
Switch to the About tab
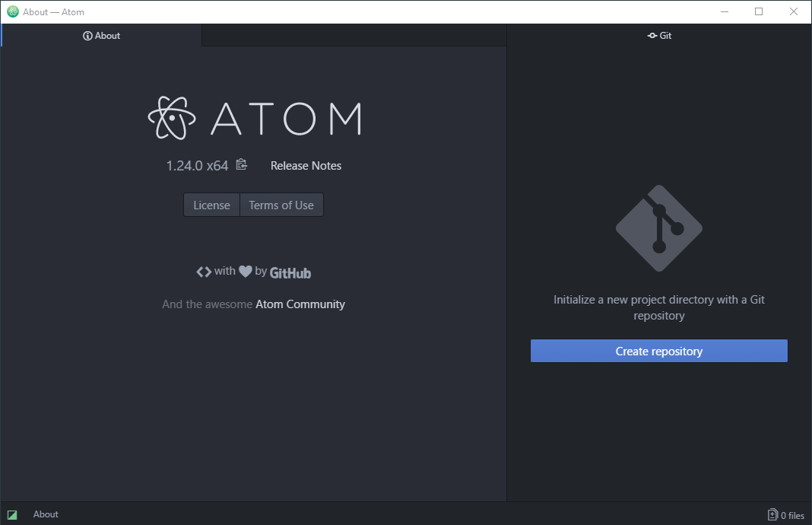(102, 35)
